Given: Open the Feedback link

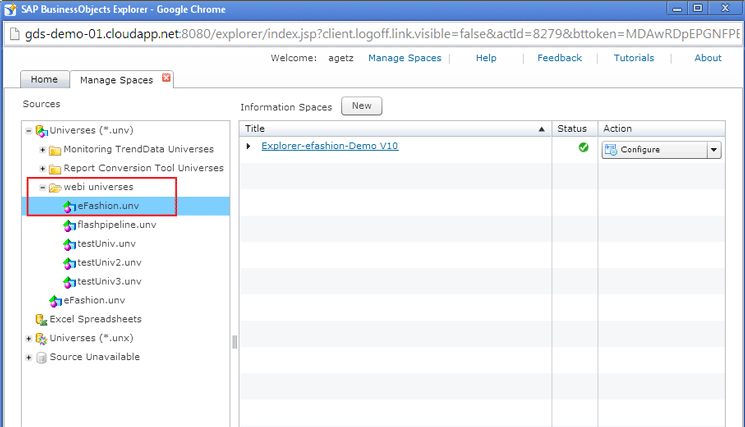Looking at the screenshot, I should 559,58.
